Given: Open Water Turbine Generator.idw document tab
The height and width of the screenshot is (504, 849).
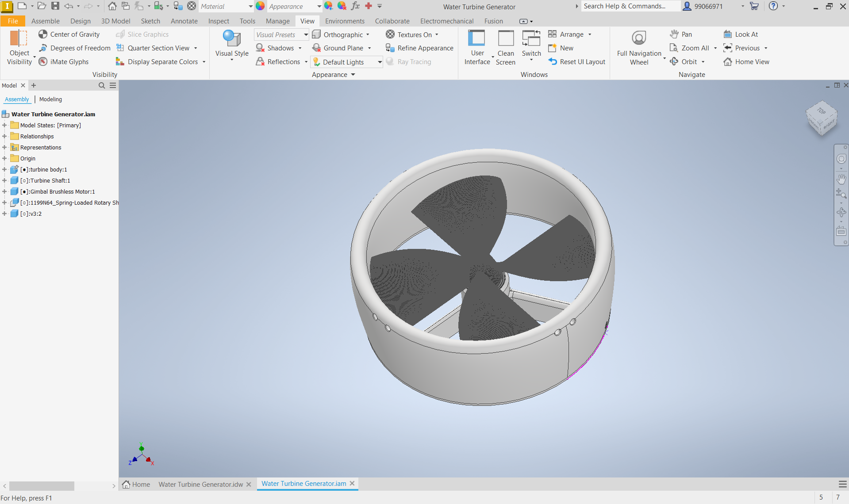Looking at the screenshot, I should coord(201,484).
